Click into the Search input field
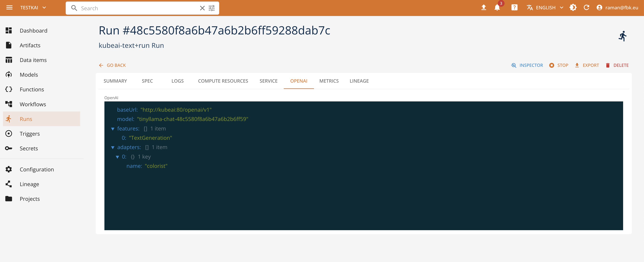644x262 pixels. (137, 8)
